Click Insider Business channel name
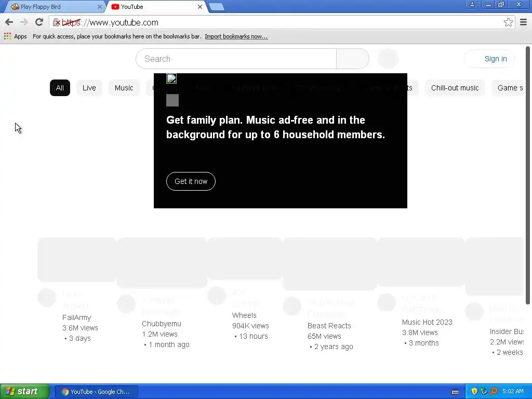The image size is (532, 399). [507, 331]
